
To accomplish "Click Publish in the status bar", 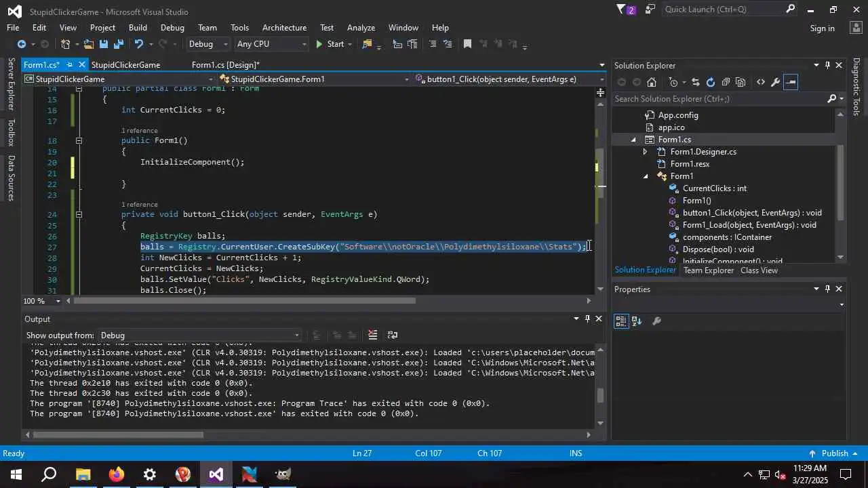I will point(835,453).
